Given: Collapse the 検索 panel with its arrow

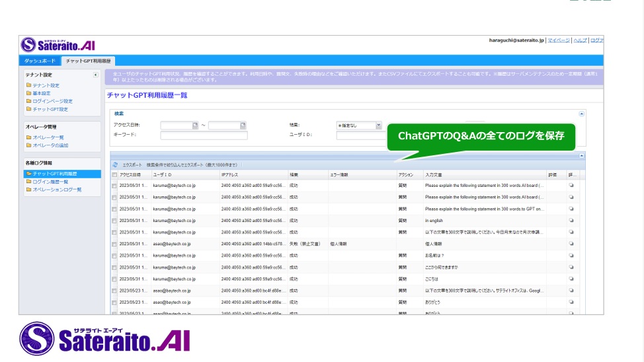Looking at the screenshot, I should (x=582, y=114).
